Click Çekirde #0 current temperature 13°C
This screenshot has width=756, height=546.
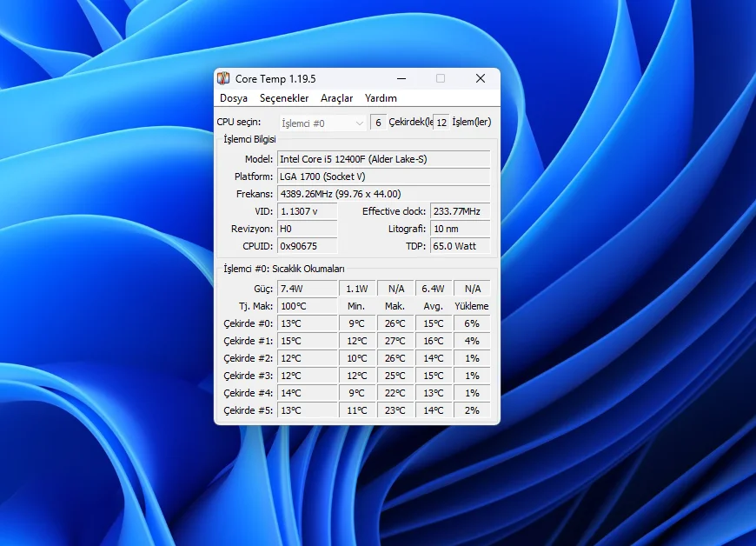pyautogui.click(x=307, y=323)
